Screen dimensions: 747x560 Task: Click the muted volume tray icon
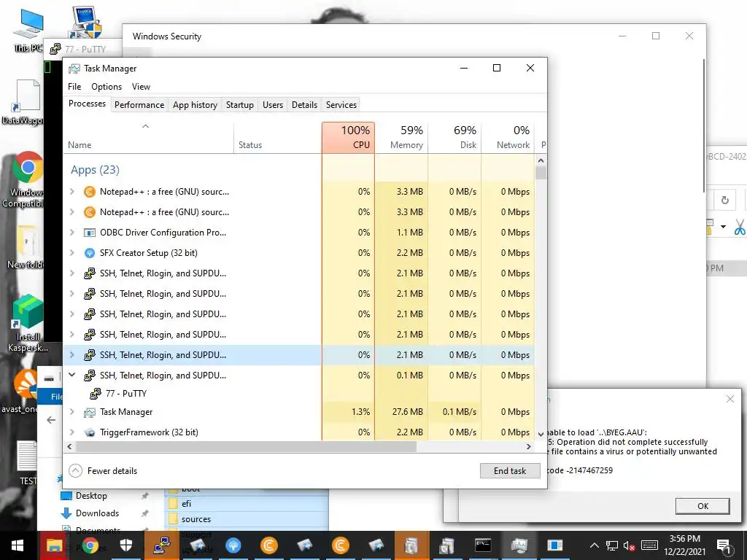[x=630, y=545]
